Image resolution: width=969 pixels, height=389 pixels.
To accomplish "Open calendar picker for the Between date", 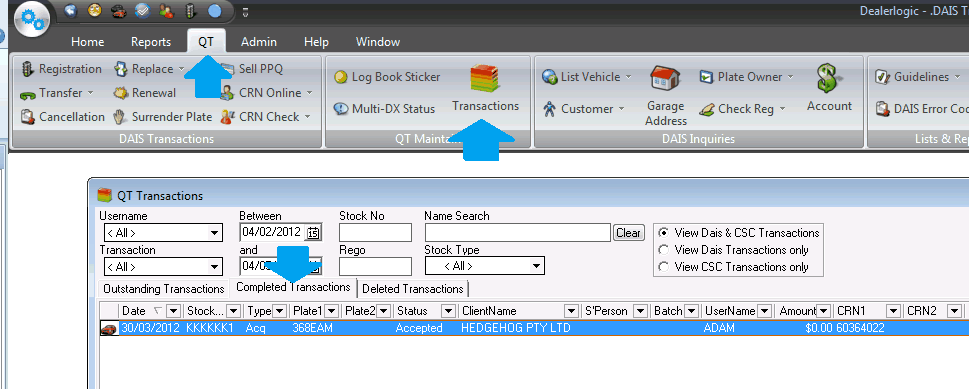I will (x=313, y=233).
